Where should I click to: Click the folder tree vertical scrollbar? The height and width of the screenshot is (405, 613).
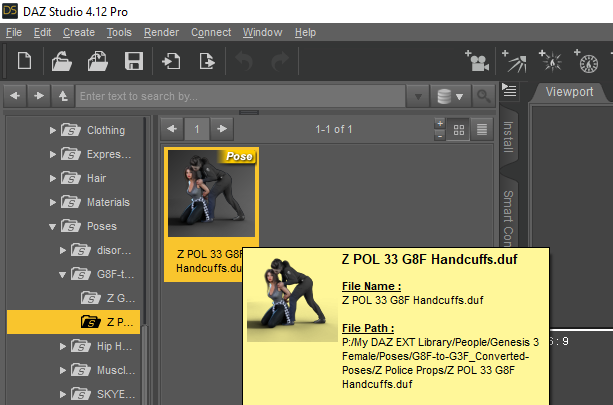[145, 365]
